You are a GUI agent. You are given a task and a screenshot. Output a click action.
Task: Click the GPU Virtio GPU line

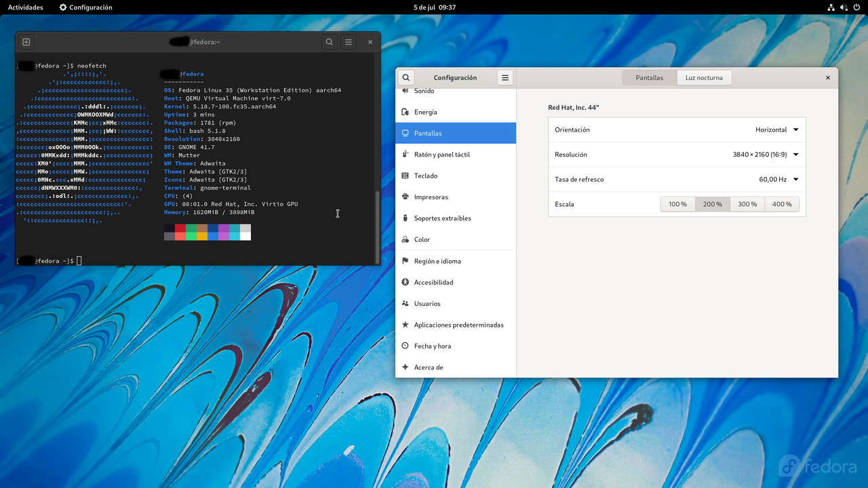click(x=231, y=204)
